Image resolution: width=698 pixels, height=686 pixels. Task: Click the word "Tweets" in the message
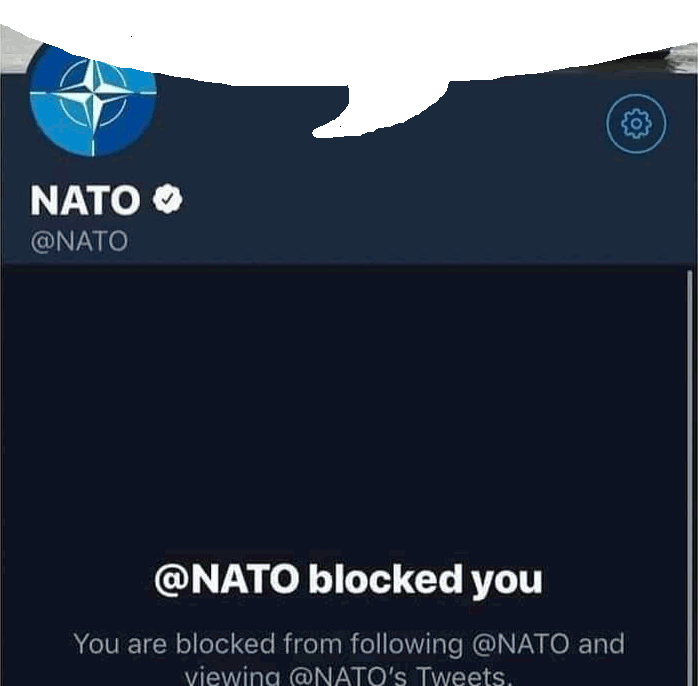[x=463, y=676]
